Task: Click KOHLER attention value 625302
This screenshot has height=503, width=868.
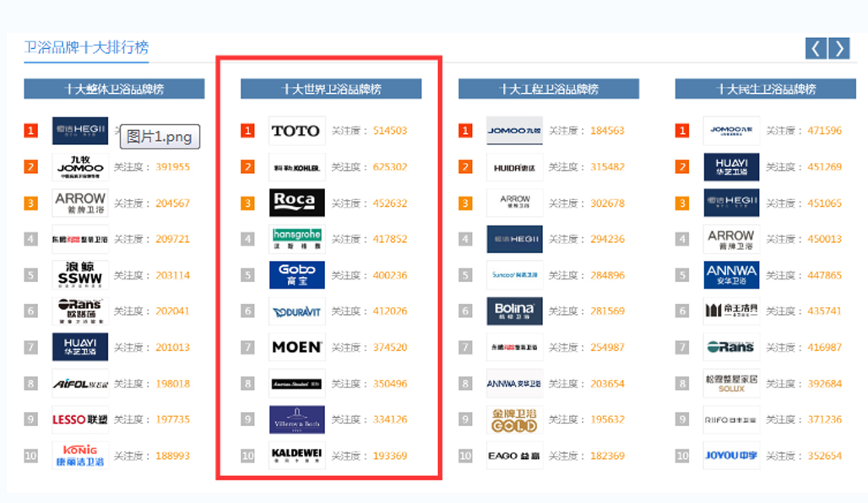Action: pos(390,167)
